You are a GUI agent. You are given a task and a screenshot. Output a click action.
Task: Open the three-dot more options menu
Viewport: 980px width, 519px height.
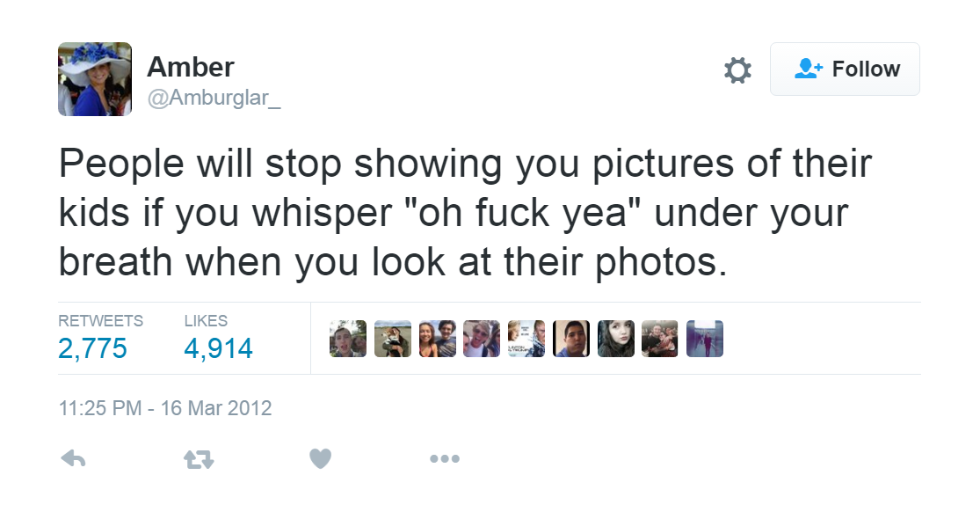point(444,458)
